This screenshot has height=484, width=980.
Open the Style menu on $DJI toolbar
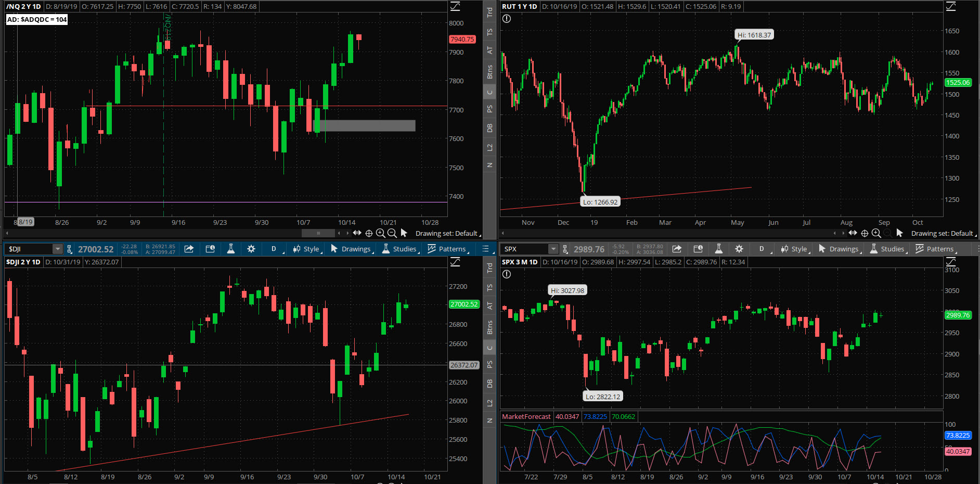pos(306,249)
